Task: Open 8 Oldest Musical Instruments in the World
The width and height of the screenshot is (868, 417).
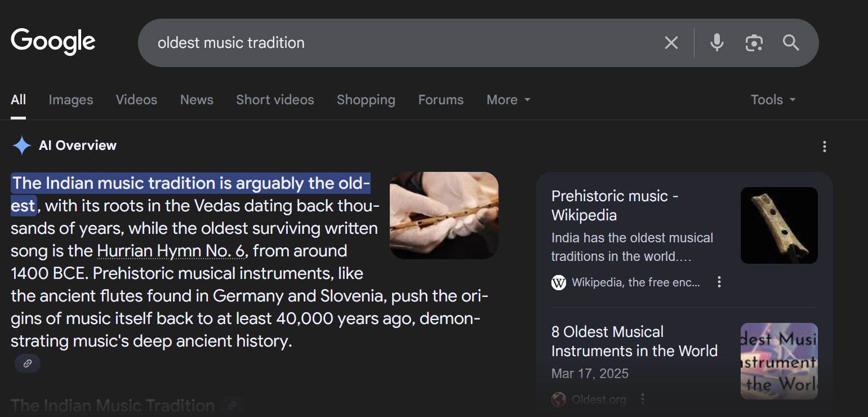Action: [634, 341]
